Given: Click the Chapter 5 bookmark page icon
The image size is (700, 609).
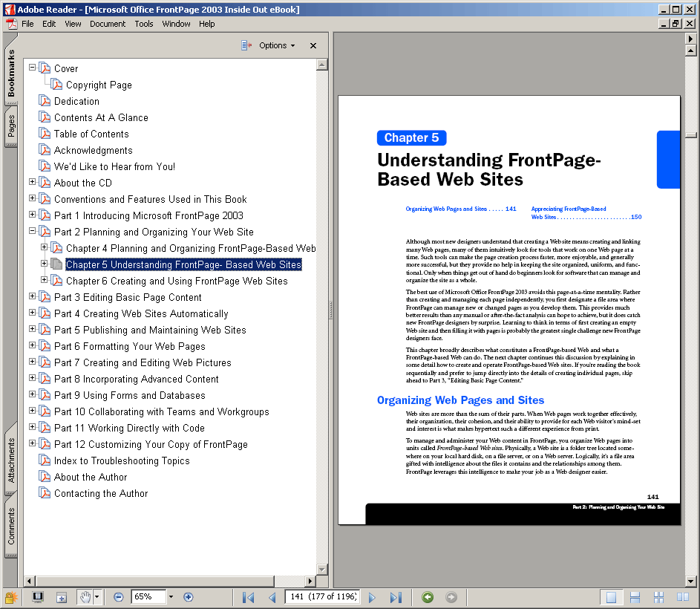Looking at the screenshot, I should pyautogui.click(x=56, y=264).
